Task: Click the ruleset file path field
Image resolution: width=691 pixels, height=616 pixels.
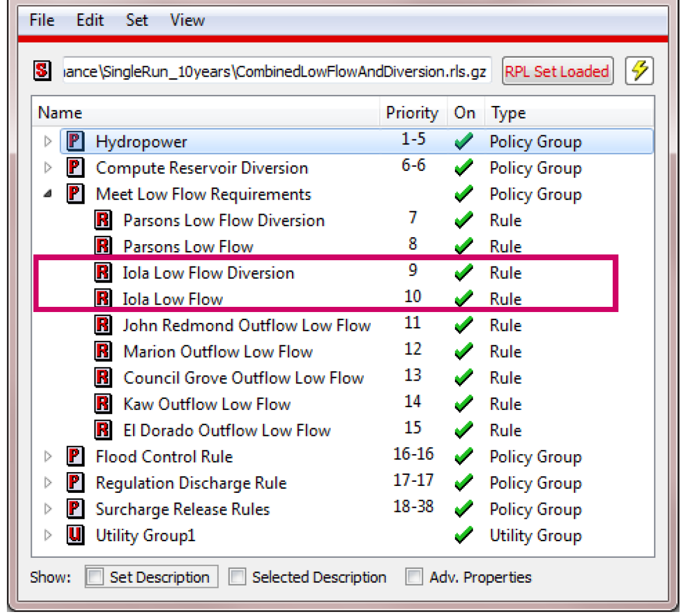Action: (x=276, y=71)
